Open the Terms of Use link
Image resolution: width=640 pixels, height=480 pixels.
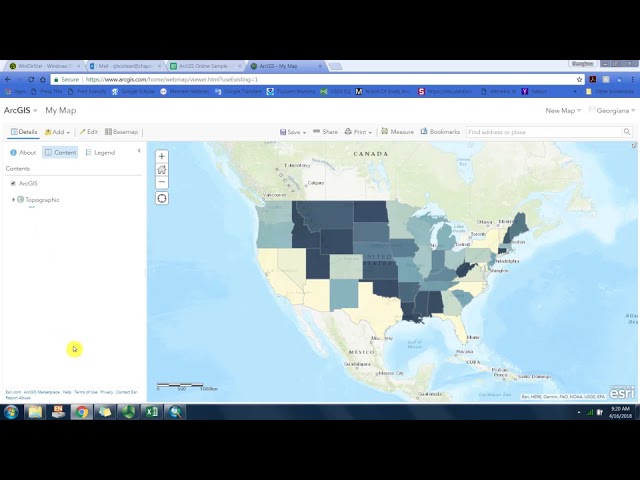(86, 392)
